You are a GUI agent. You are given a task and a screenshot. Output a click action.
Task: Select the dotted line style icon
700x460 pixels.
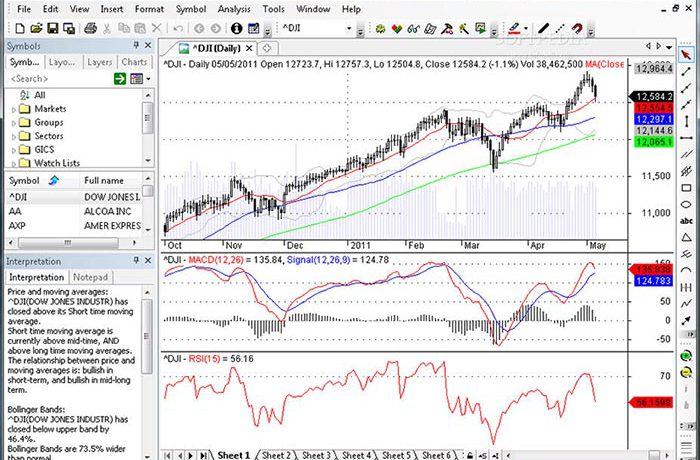[x=560, y=29]
